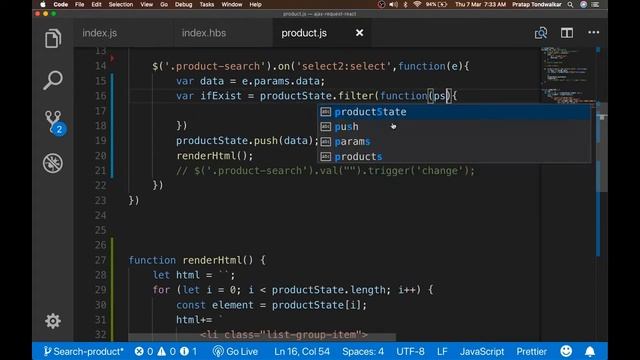Open the Selection menu
This screenshot has width=640, height=360.
[121, 4]
